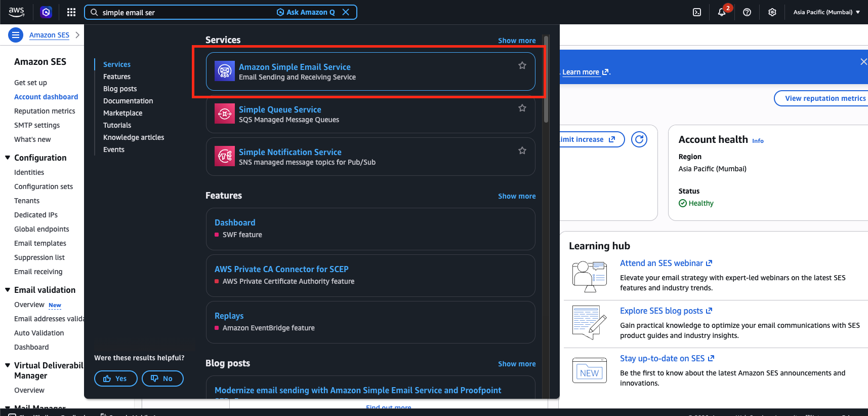The width and height of the screenshot is (868, 416).
Task: Open CloudShell terminal icon in header
Action: (x=697, y=12)
